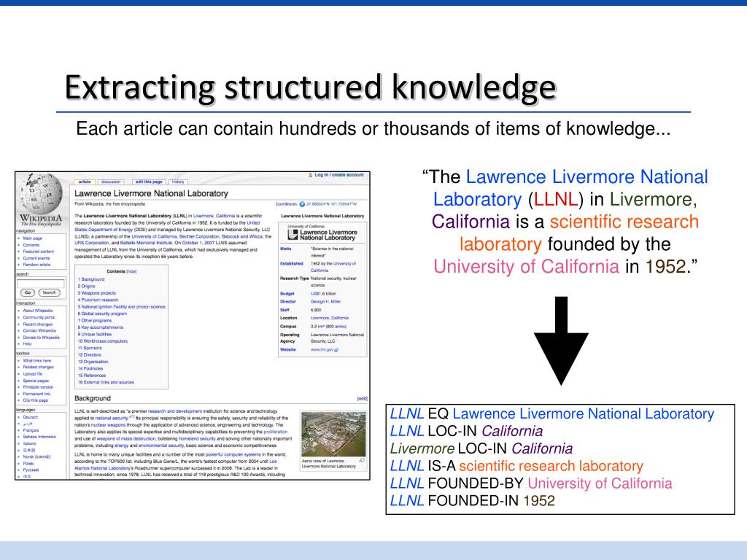747x560 pixels.
Task: Open the history tab
Action: click(x=178, y=182)
